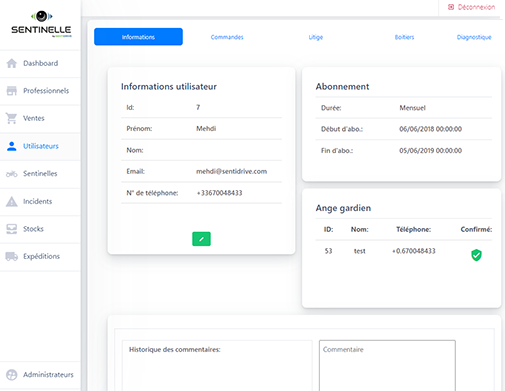Click the Administrateurs icon
The width and height of the screenshot is (505, 391).
click(x=12, y=375)
